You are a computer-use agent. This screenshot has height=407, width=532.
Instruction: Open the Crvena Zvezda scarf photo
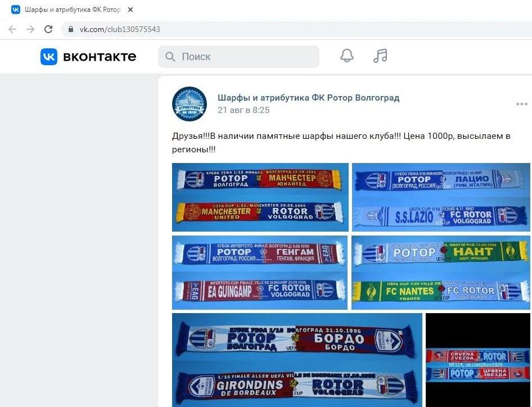click(x=477, y=360)
